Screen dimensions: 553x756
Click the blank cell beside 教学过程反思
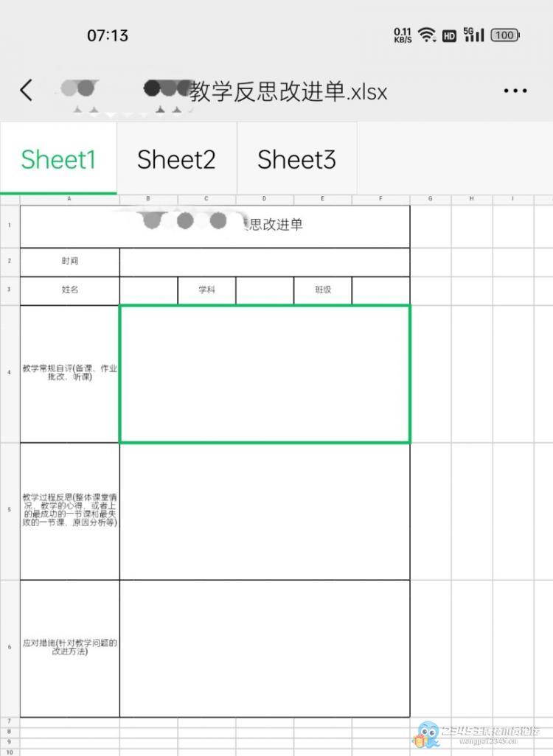(x=264, y=511)
